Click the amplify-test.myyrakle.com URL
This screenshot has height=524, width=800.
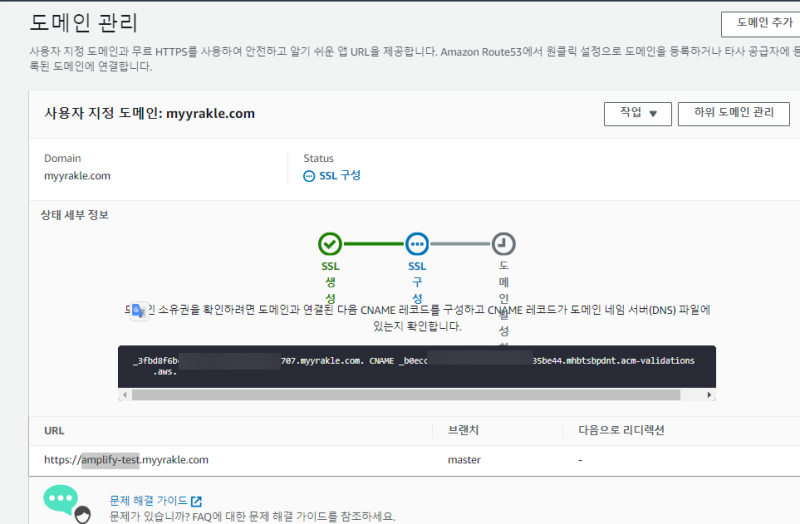coord(126,460)
